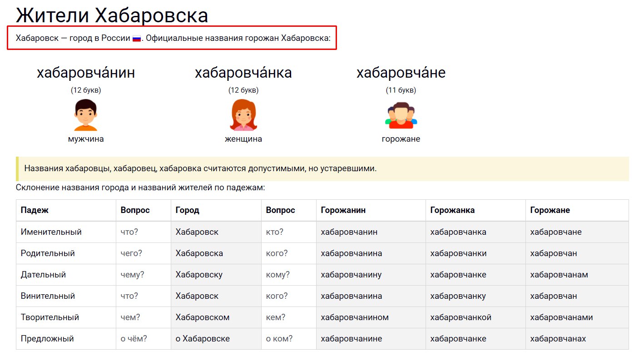This screenshot has width=644, height=356.
Task: Click the "о Хабаровске" table cell
Action: click(x=203, y=339)
